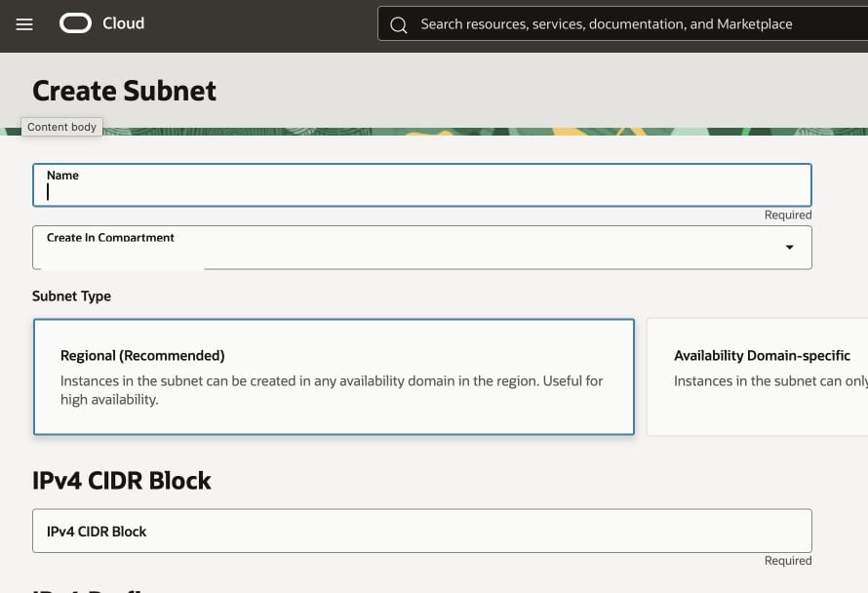
Task: Focus the Name input field
Action: point(419,189)
